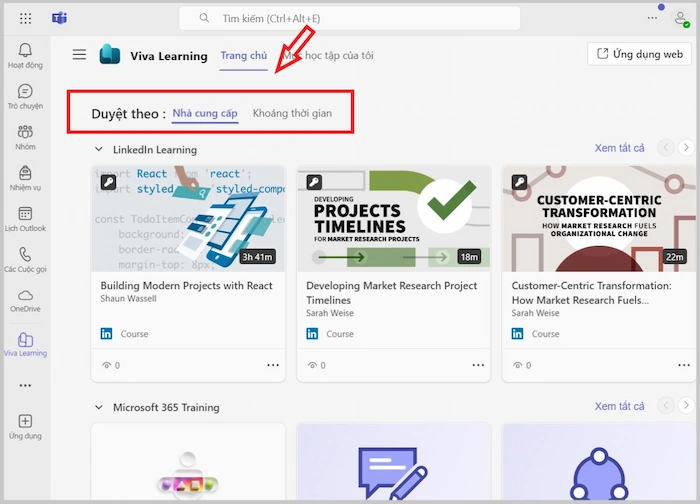Open more options for Customer-Centric Transformation card
Viewport: 700px width, 504px height.
(684, 365)
